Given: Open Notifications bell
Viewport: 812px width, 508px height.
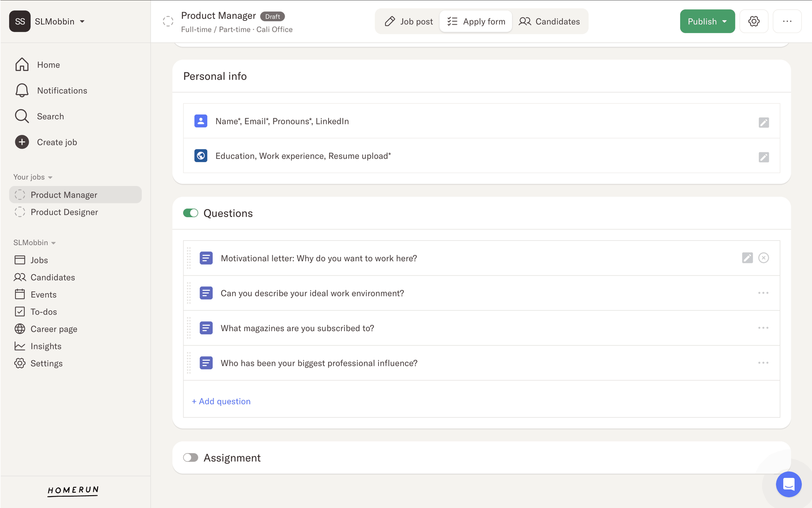Looking at the screenshot, I should pos(22,91).
